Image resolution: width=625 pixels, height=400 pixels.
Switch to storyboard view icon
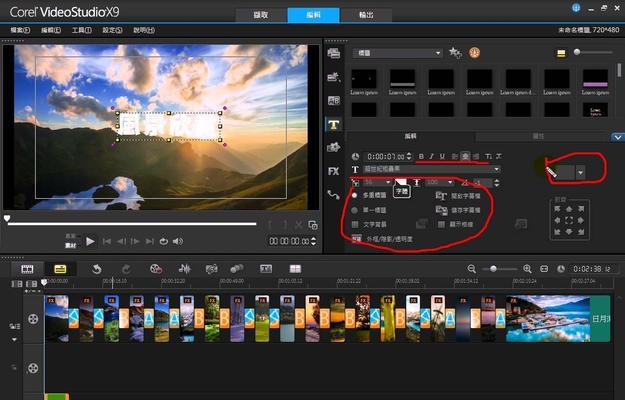(x=28, y=269)
